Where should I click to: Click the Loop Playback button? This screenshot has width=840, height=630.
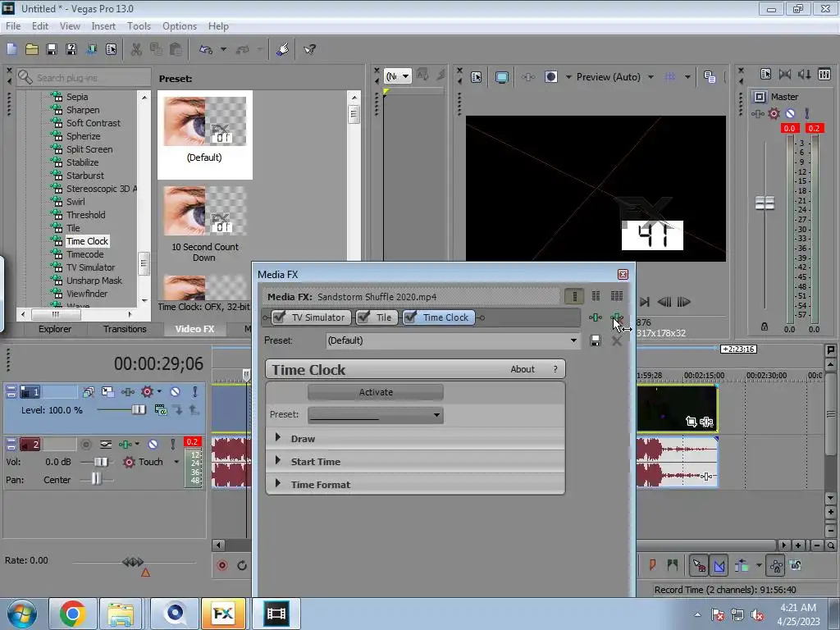(242, 566)
